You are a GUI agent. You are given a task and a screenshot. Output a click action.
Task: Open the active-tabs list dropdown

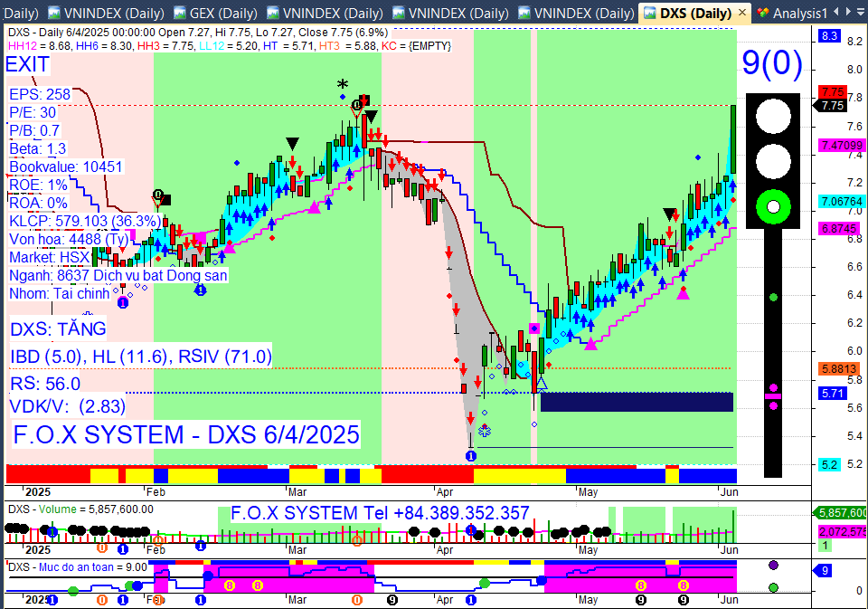(862, 11)
